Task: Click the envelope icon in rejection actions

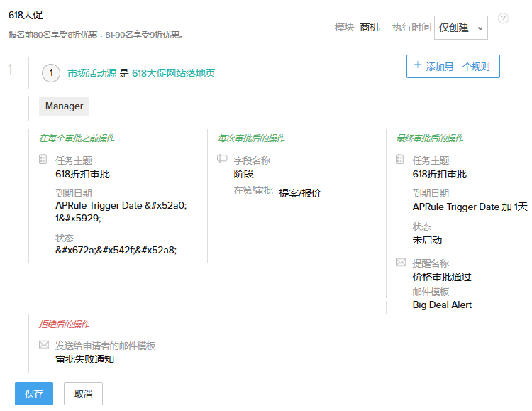Action: click(x=43, y=345)
